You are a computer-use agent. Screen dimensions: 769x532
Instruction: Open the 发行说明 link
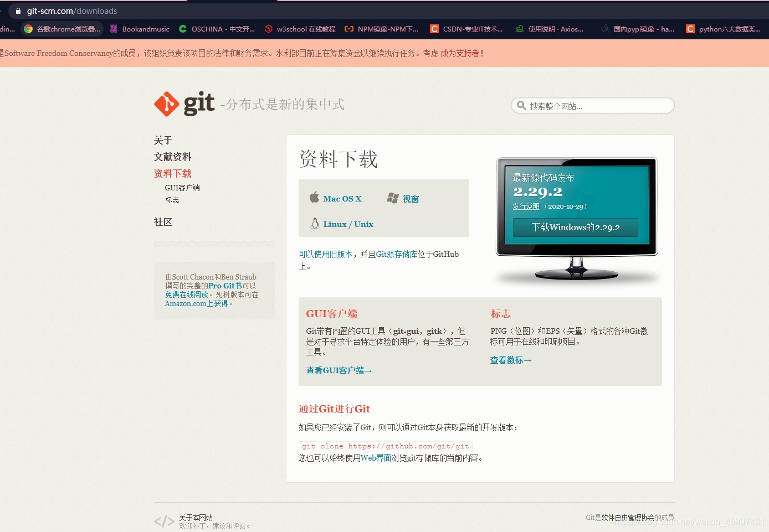526,206
